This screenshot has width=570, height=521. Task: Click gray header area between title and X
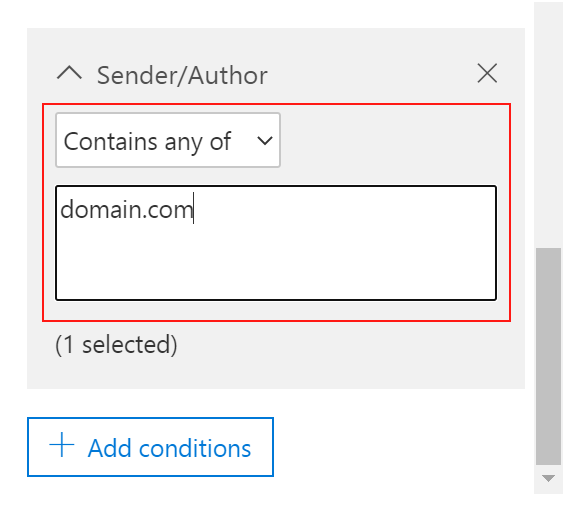point(371,75)
